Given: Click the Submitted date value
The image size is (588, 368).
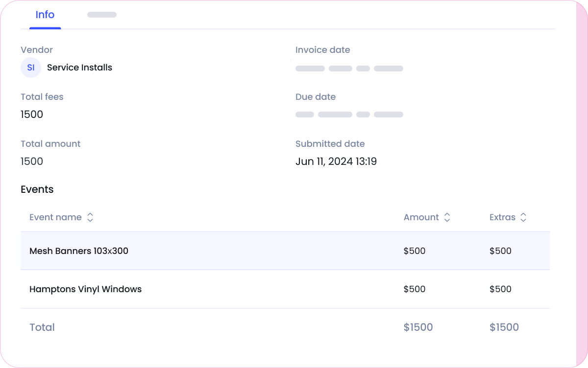Looking at the screenshot, I should click(336, 161).
